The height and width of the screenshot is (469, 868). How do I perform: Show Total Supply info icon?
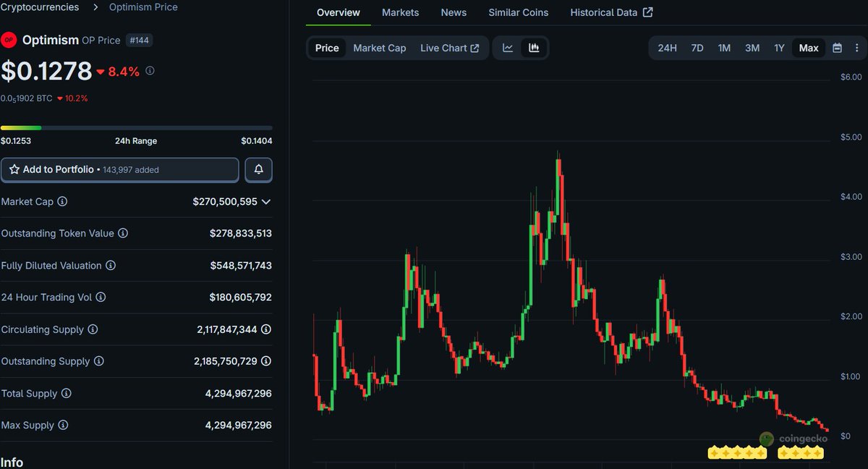pos(66,394)
